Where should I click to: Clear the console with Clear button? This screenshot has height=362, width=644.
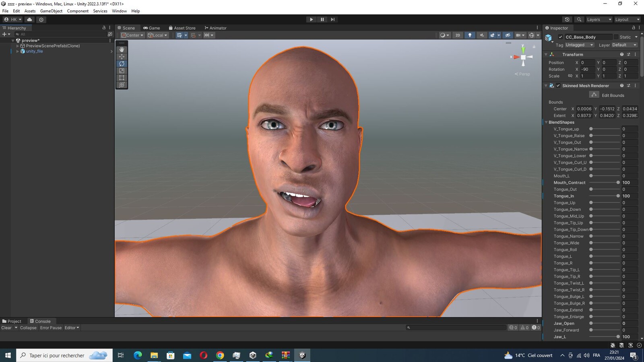(6, 328)
